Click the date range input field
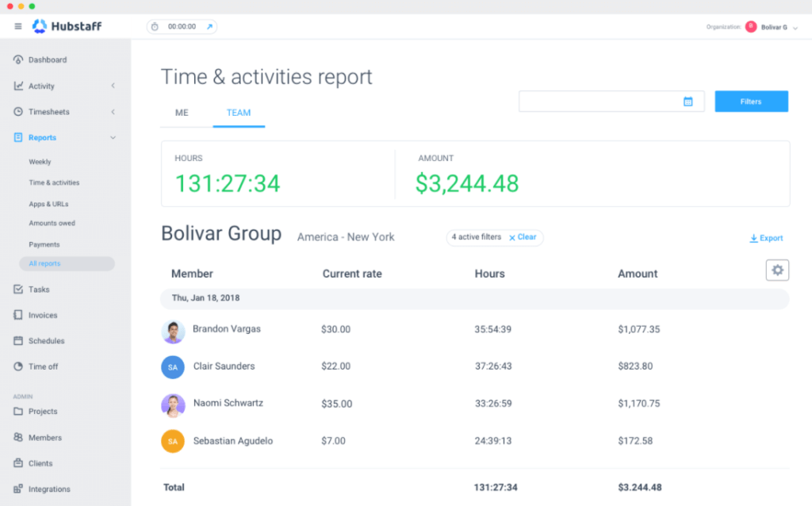This screenshot has height=506, width=812. pos(611,102)
